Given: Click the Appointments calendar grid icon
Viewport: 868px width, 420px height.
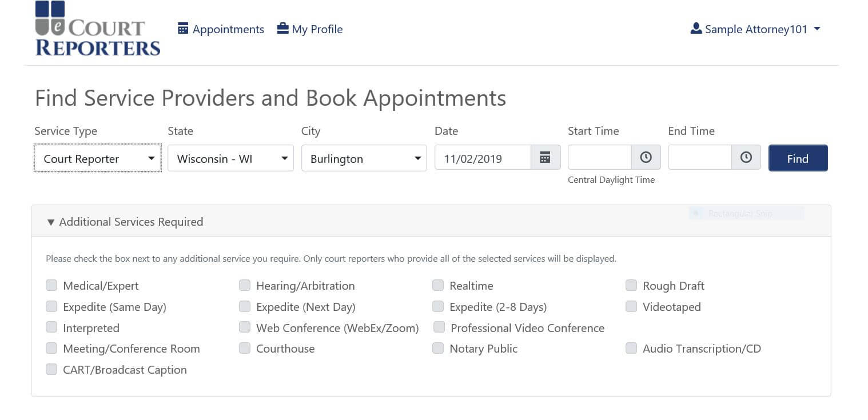Looking at the screenshot, I should [x=183, y=29].
